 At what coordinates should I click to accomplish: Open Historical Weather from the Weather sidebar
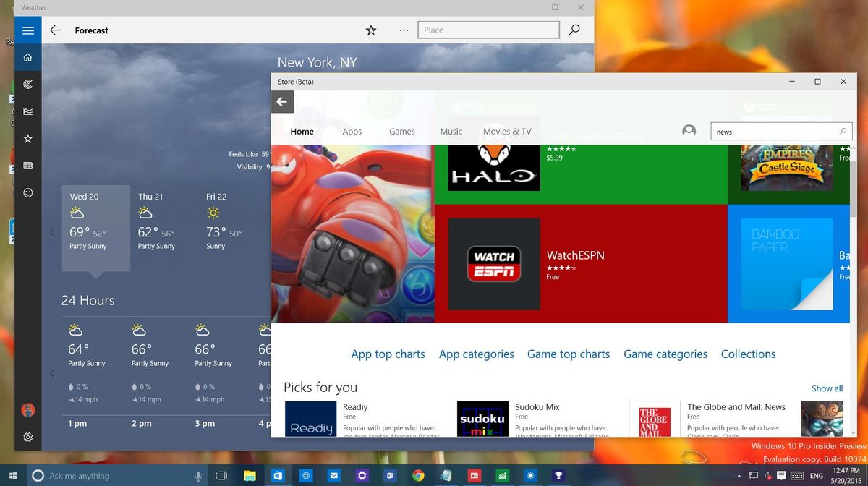(27, 111)
